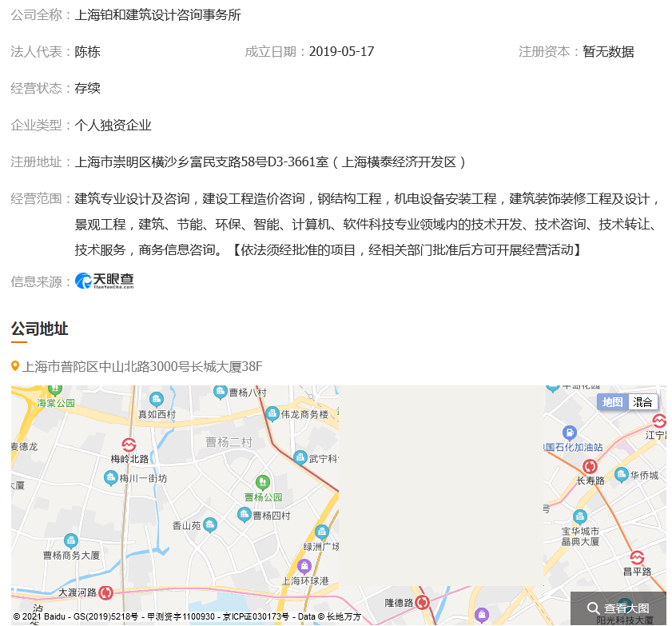Click the 伟龙商务楼 building marker
The width and height of the screenshot is (672, 626).
pyautogui.click(x=272, y=414)
